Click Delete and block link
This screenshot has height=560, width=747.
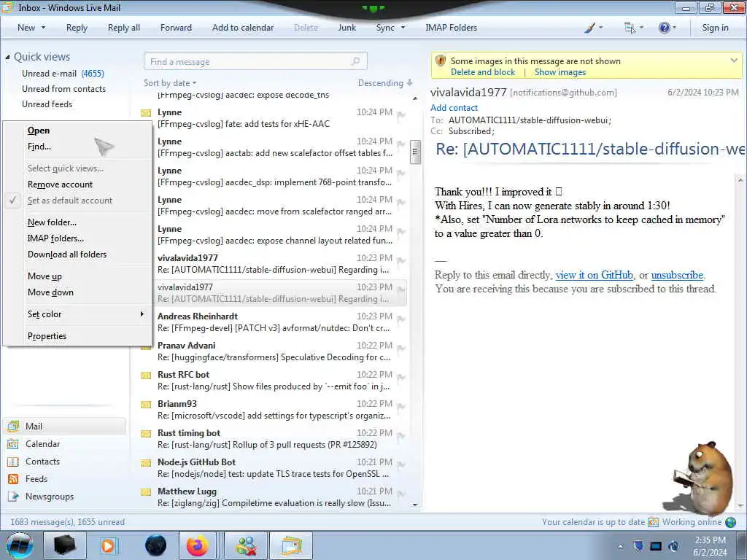coord(483,72)
